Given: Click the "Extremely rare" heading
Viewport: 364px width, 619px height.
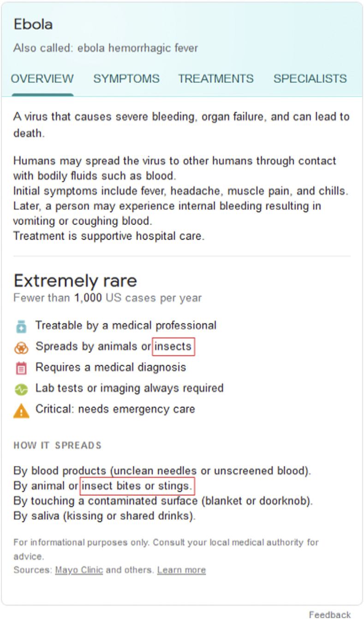Looking at the screenshot, I should click(75, 281).
